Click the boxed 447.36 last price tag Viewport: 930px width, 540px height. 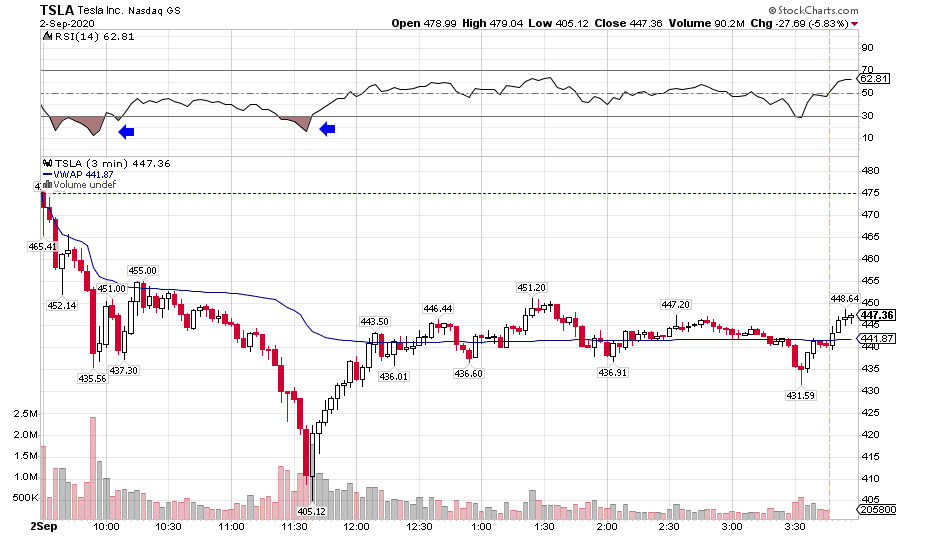coord(877,315)
